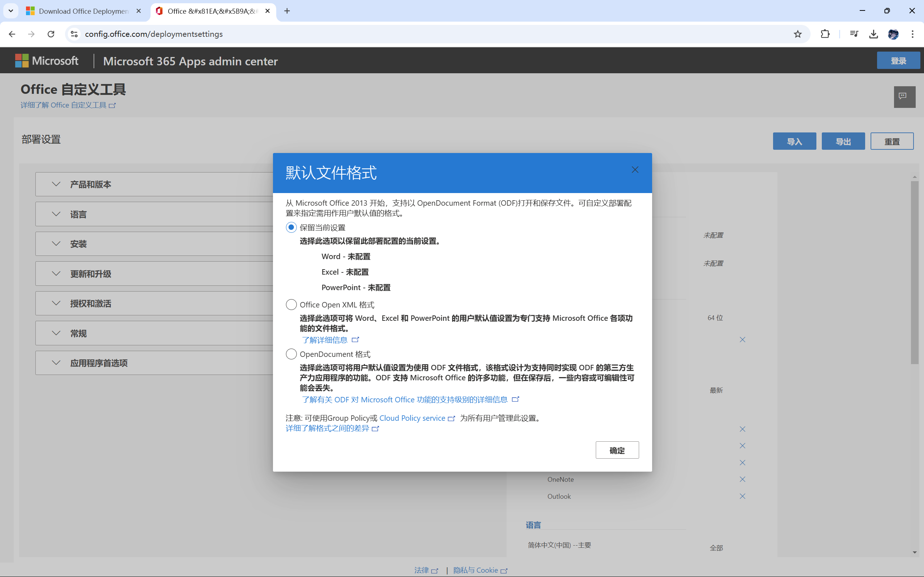The image size is (924, 577).
Task: Click the summary panel scrollbar thumb
Action: pyautogui.click(x=915, y=272)
